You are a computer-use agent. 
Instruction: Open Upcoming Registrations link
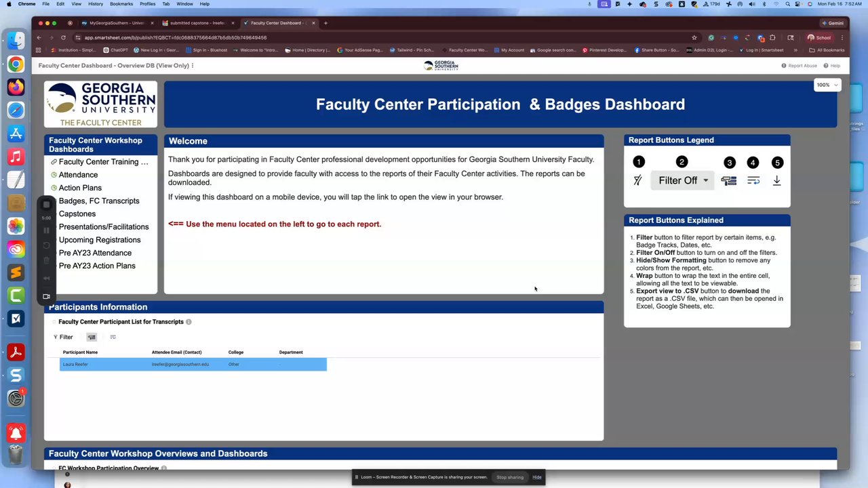click(100, 240)
